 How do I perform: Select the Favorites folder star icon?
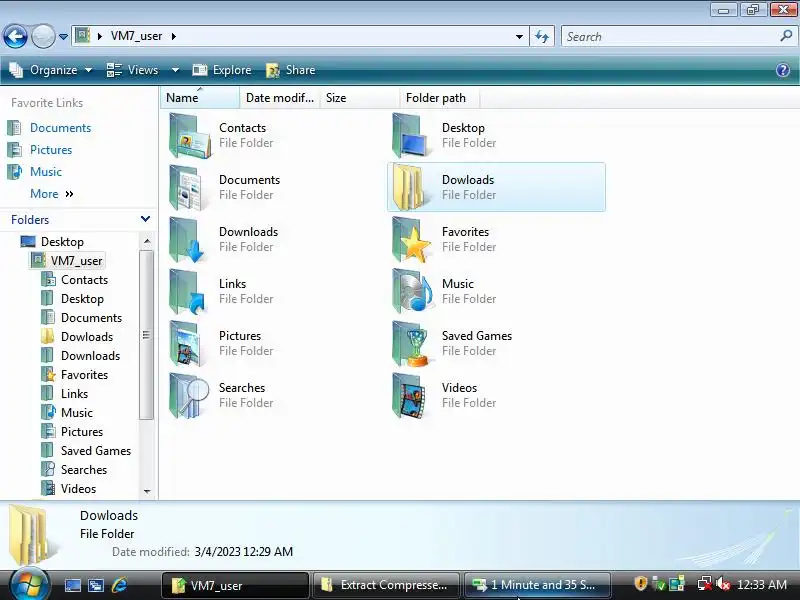pyautogui.click(x=411, y=240)
